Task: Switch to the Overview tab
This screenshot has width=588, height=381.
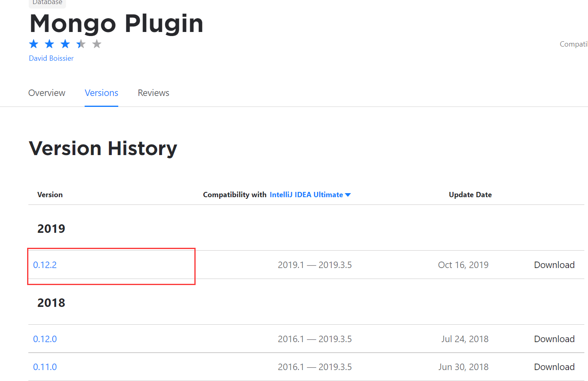Action: 47,93
